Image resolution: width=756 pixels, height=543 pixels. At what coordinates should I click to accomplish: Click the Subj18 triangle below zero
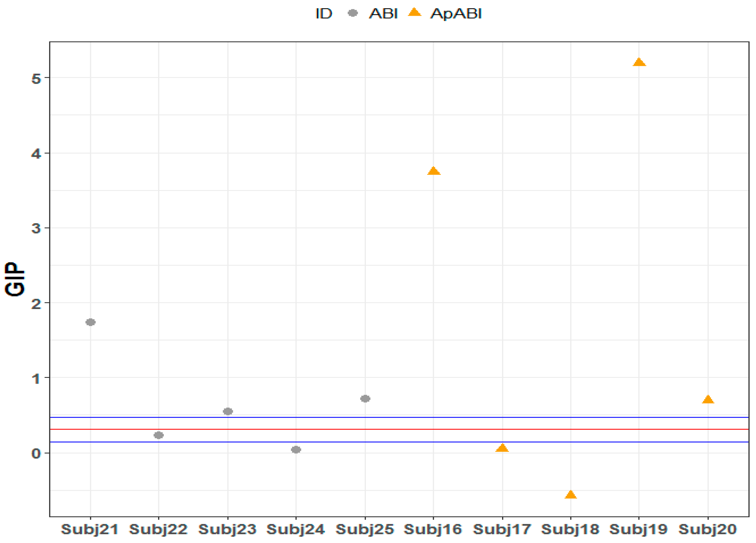(571, 495)
